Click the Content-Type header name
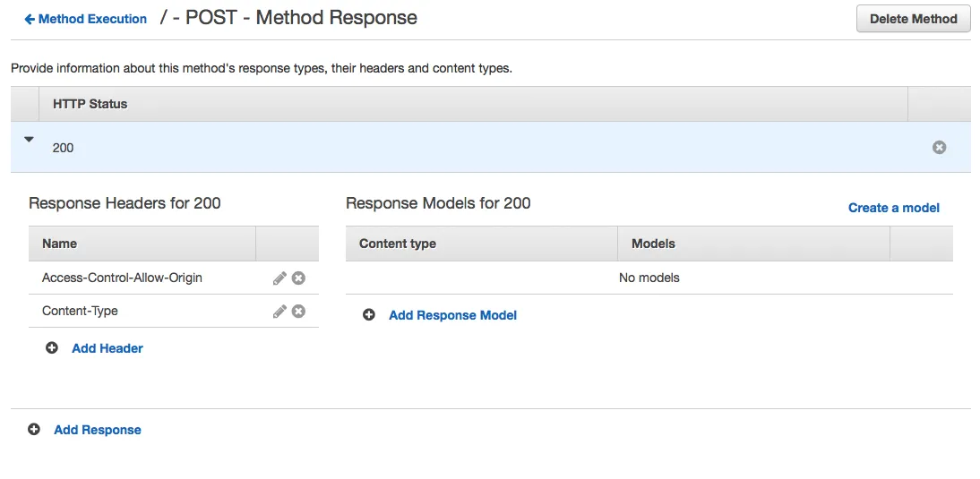Image resolution: width=980 pixels, height=479 pixels. click(80, 312)
